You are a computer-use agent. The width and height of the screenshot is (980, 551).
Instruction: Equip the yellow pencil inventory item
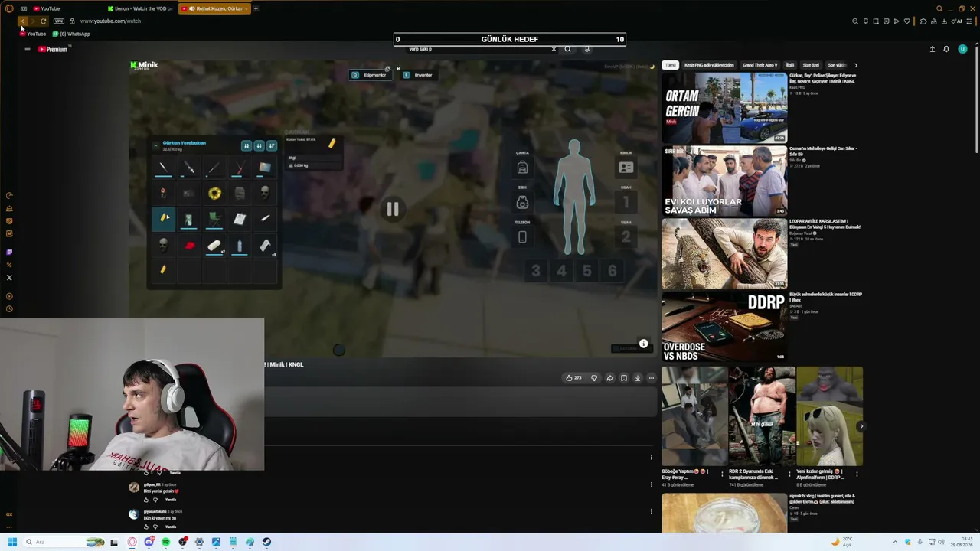(x=163, y=218)
